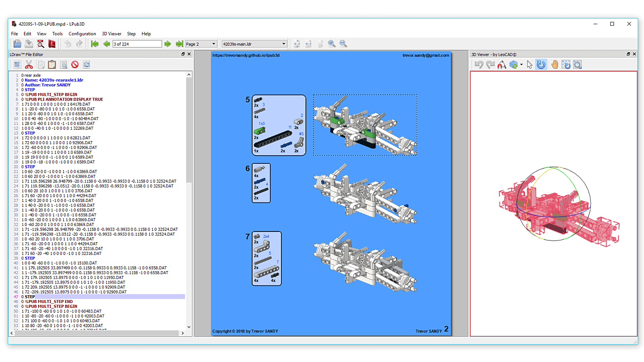Refresh the LDraw File Editor content
Screen dimensions: 644x362
tap(86, 65)
